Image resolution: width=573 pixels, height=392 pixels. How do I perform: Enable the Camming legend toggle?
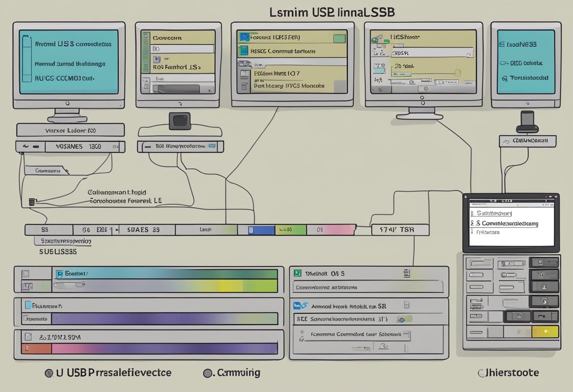pyautogui.click(x=206, y=372)
